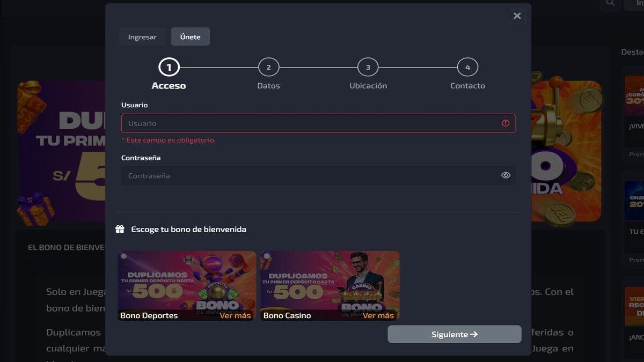
Task: Open step 4 Contacto circle
Action: [x=467, y=68]
